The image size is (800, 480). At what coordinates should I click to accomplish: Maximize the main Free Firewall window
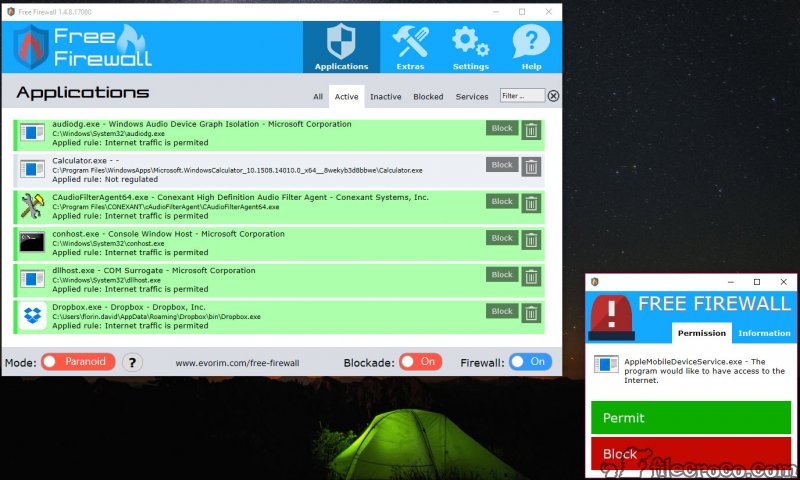pos(522,12)
